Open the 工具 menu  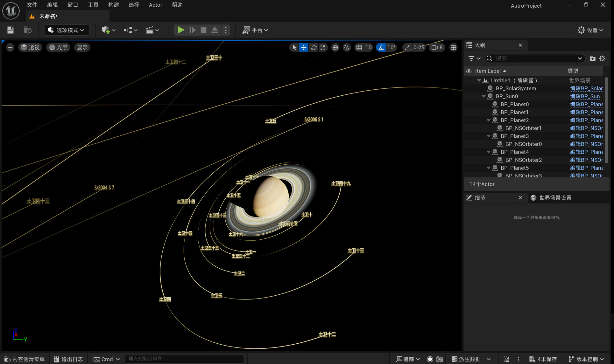pyautogui.click(x=93, y=5)
